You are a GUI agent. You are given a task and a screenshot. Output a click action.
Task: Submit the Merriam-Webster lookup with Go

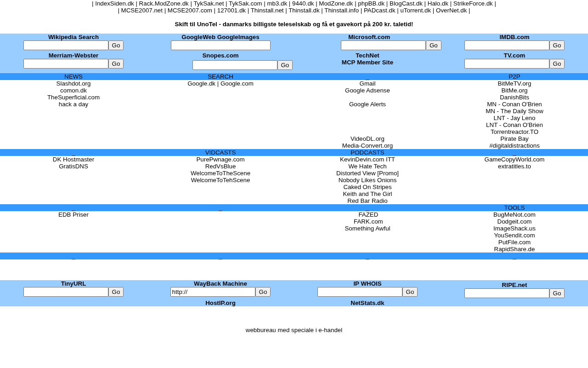116,64
